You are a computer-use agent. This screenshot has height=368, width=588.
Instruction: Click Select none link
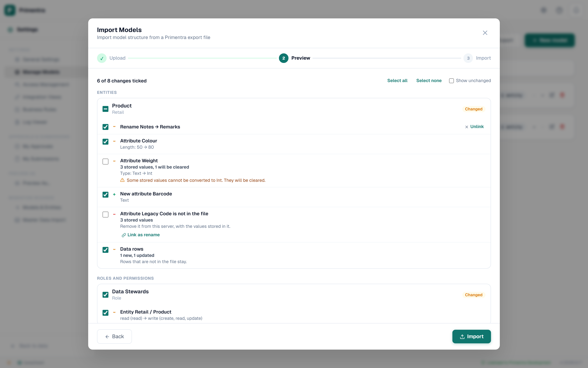[429, 81]
